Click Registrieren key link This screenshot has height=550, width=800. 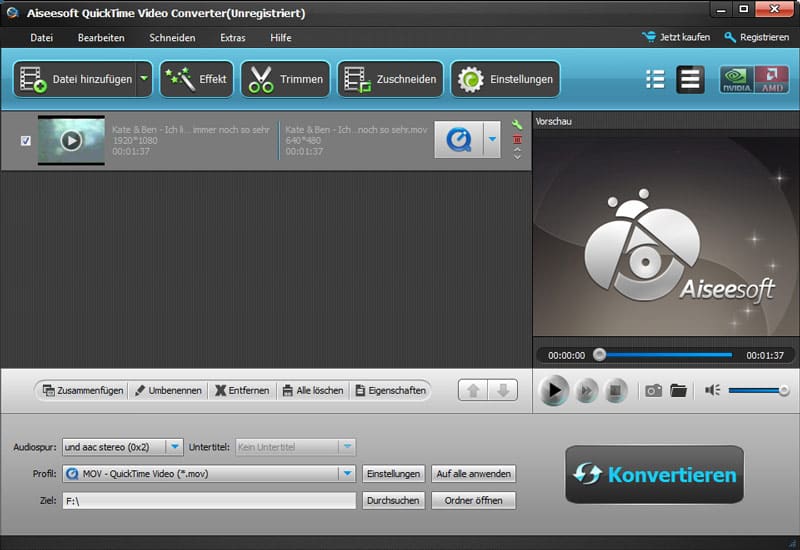tap(757, 37)
